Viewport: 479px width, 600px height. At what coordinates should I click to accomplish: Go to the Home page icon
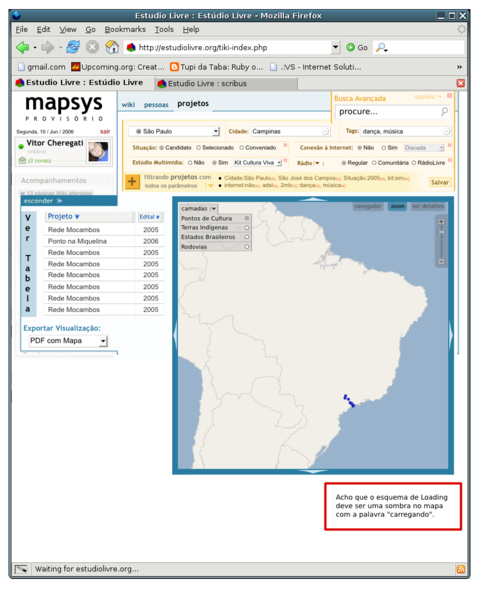click(x=112, y=47)
